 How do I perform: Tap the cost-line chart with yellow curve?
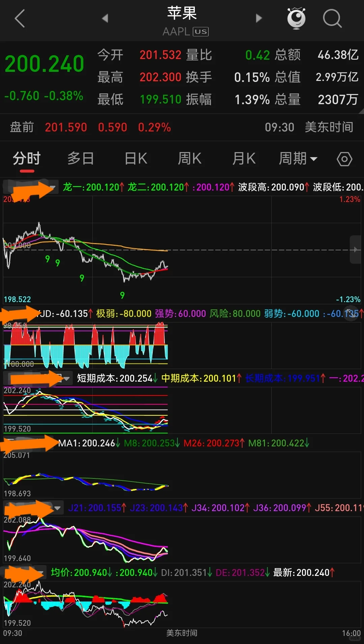[182, 410]
